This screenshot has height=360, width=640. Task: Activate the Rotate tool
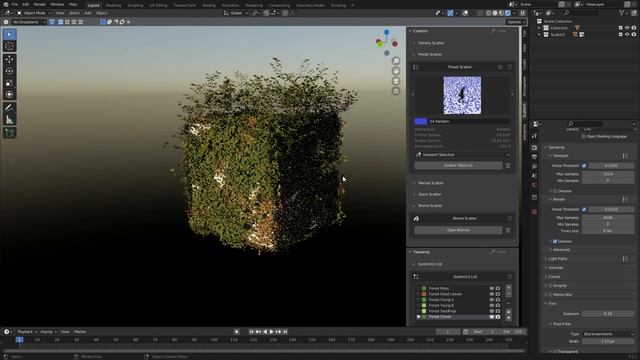9,71
